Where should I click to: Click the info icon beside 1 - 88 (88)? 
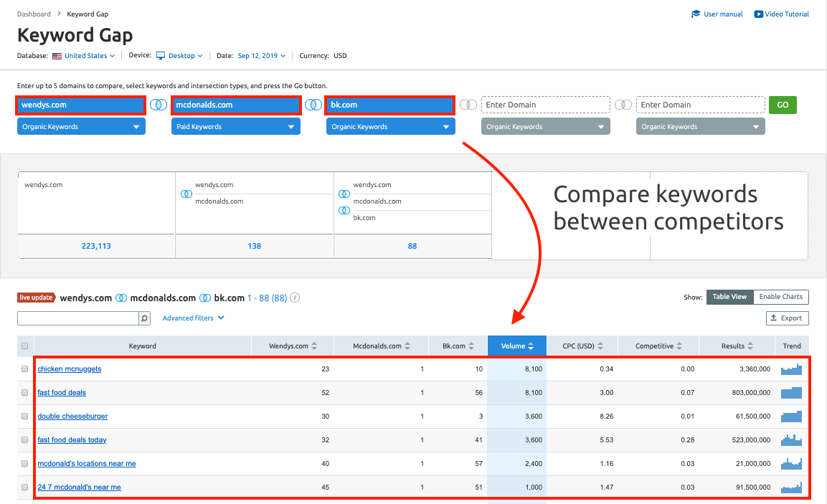coord(296,298)
